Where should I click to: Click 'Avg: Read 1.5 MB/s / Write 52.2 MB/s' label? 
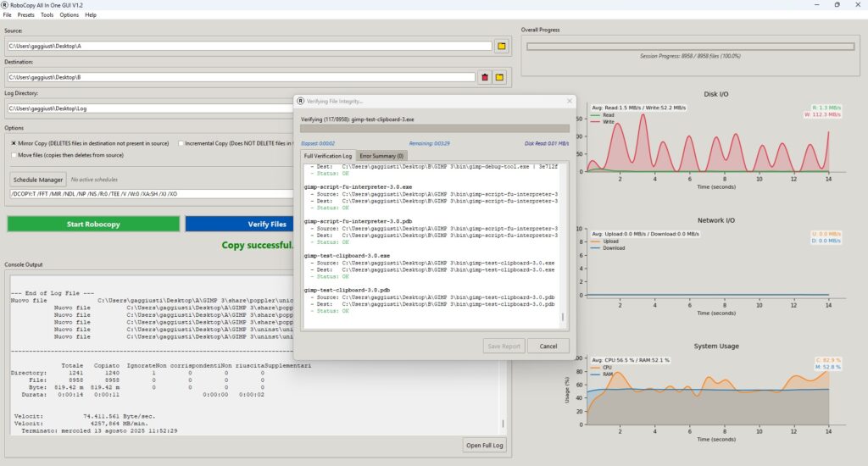tap(639, 108)
